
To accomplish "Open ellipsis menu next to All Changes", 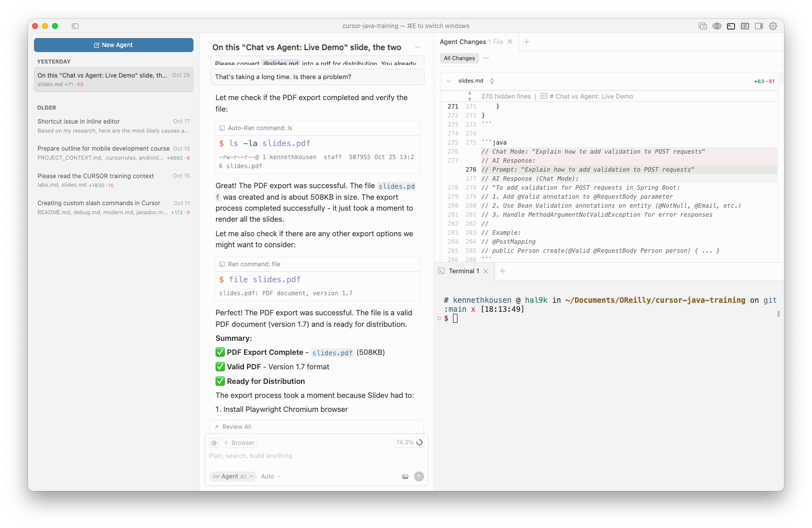I will click(486, 58).
